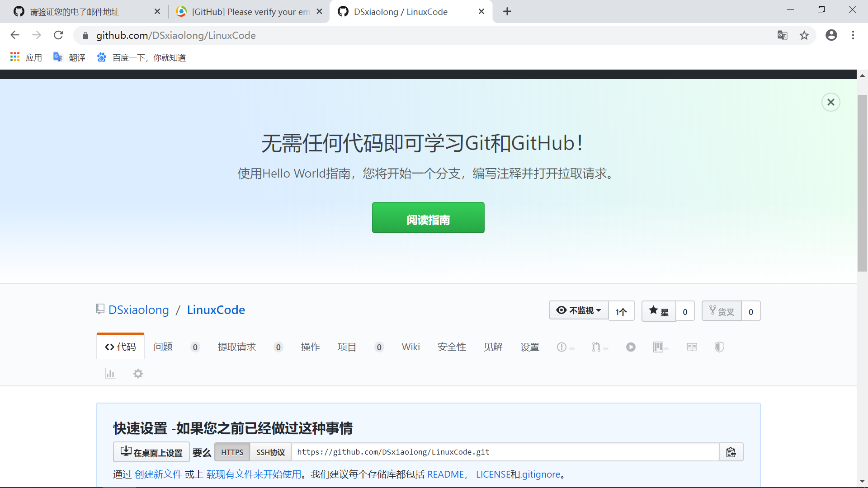Click the README link
The width and height of the screenshot is (868, 488).
(445, 474)
